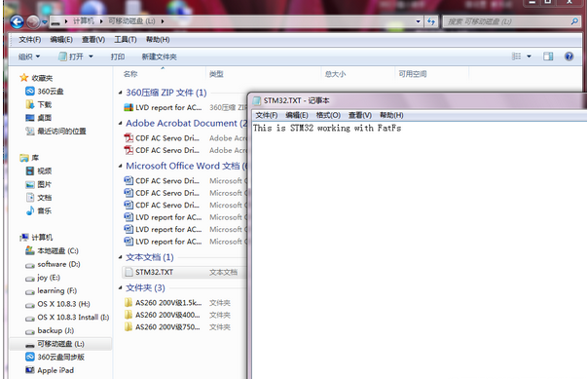The height and width of the screenshot is (379, 588).
Task: Select 库 in the navigation pane
Action: click(x=29, y=158)
